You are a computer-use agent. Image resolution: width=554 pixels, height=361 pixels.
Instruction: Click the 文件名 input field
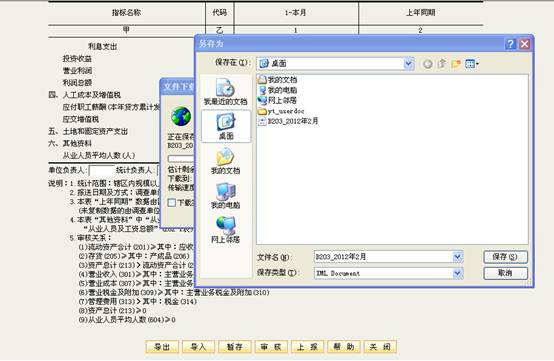point(384,256)
